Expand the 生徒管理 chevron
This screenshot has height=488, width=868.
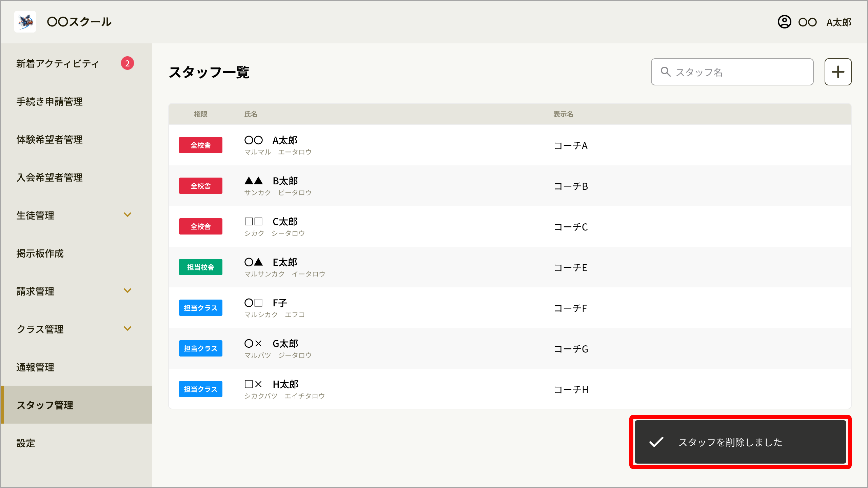[127, 215]
